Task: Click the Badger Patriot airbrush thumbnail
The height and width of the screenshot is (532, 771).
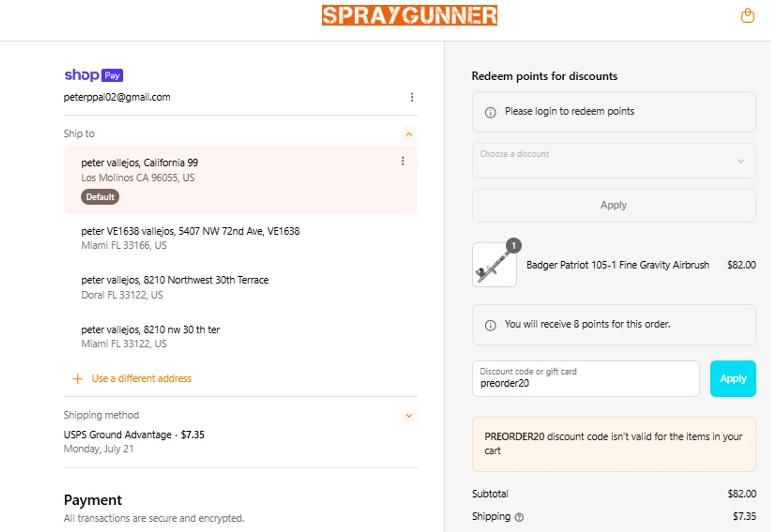Action: click(x=494, y=265)
